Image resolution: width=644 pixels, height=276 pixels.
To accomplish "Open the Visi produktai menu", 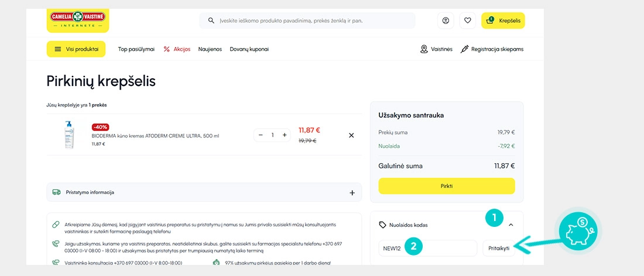I will coord(76,49).
